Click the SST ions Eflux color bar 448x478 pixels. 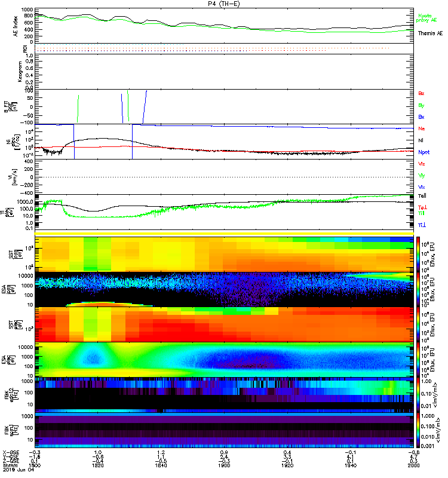[418, 255]
